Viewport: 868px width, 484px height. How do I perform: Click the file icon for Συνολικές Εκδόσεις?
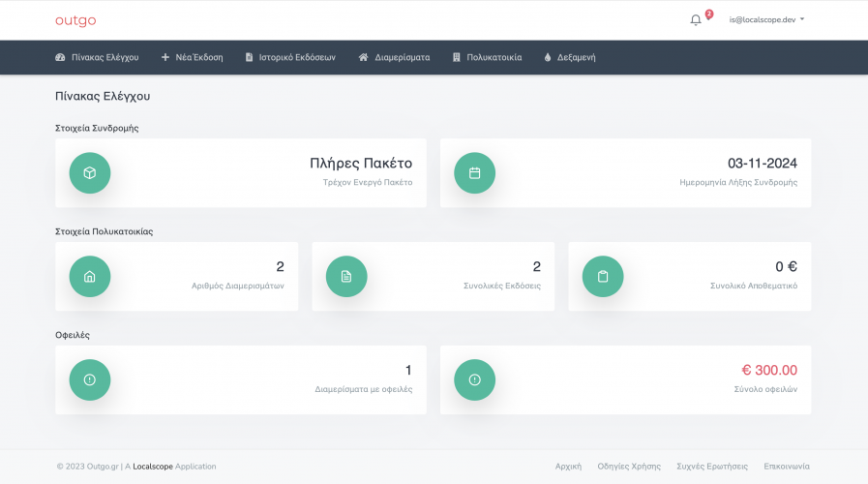click(346, 276)
